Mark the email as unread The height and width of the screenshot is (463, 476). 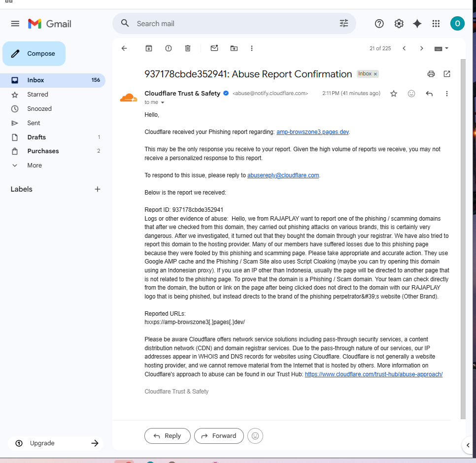[214, 48]
